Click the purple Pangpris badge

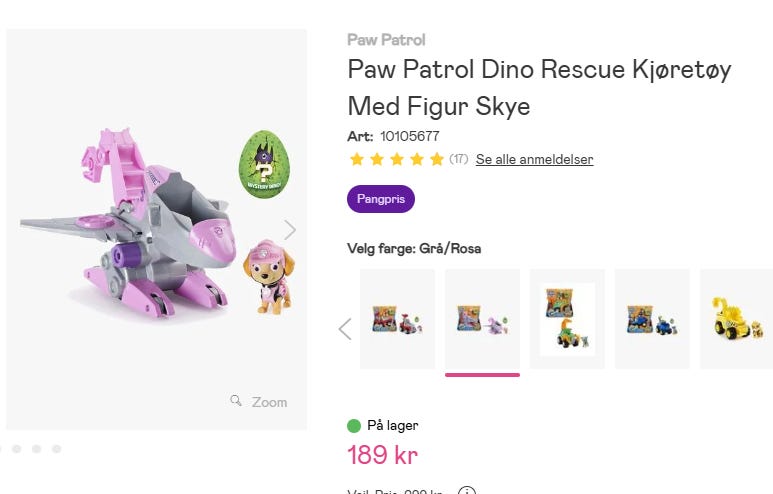click(x=380, y=199)
